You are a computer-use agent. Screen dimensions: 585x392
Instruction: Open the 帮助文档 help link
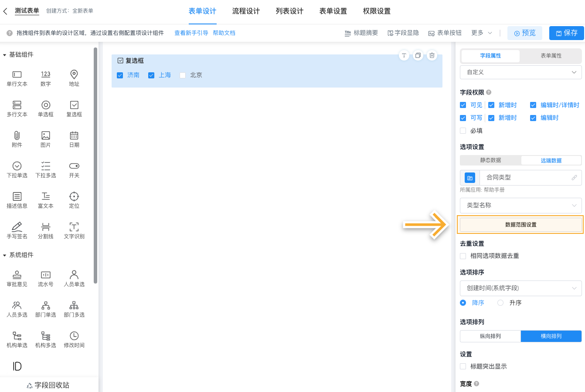coord(224,33)
